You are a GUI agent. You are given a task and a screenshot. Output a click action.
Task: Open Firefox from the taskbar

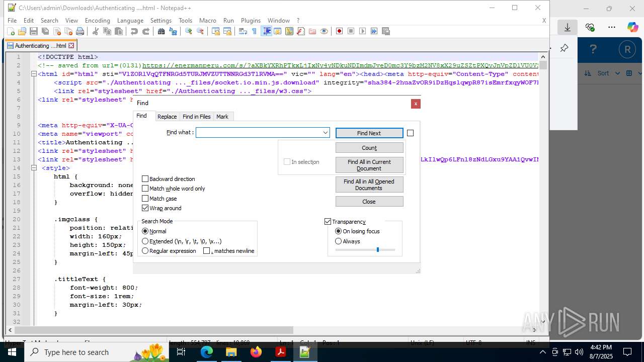coord(256,352)
